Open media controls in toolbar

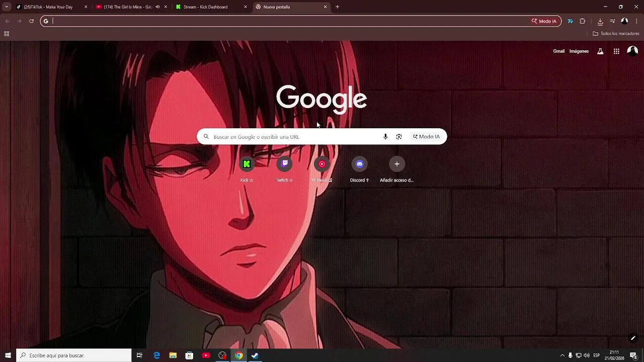(612, 21)
